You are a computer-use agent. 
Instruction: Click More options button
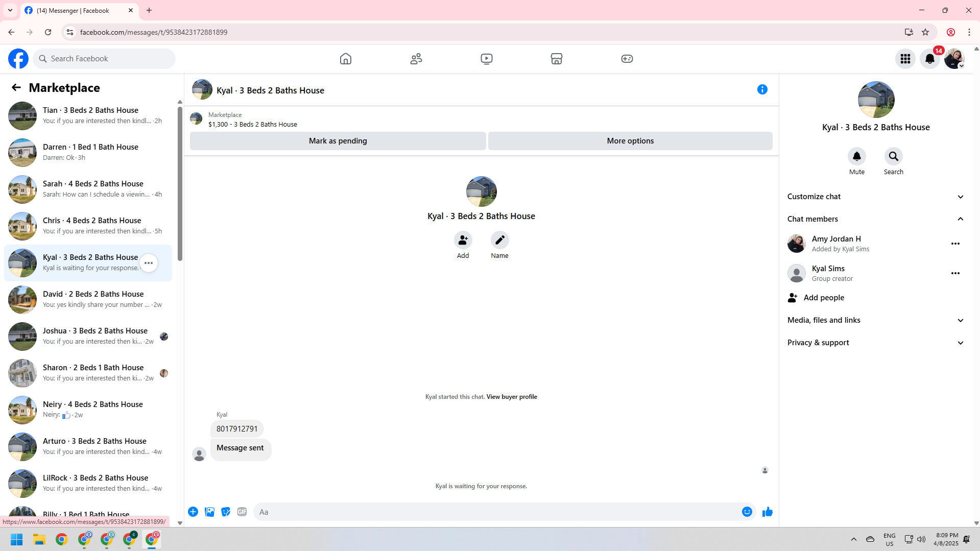[x=630, y=141]
